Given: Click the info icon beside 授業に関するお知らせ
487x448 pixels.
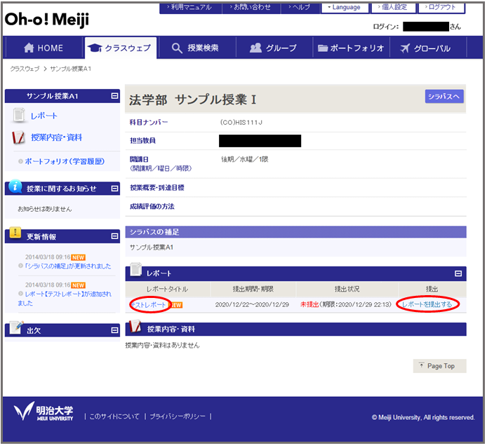Looking at the screenshot, I should pos(15,186).
